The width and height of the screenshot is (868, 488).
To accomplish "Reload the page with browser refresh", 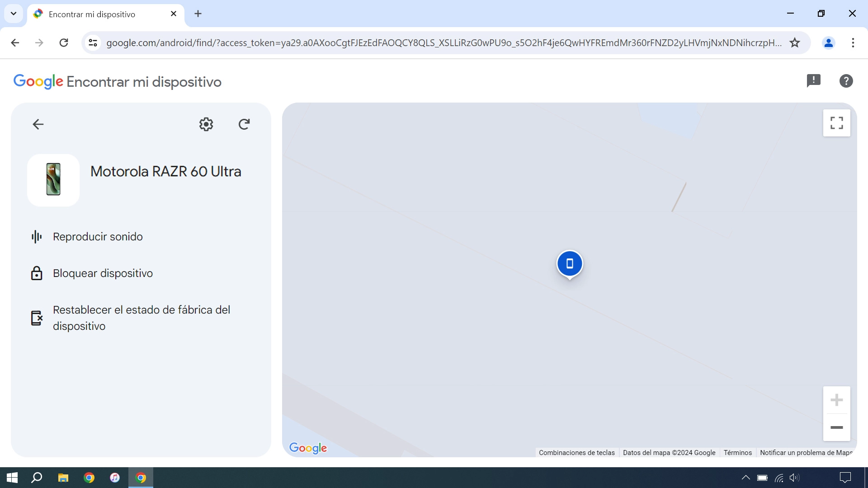I will pos(64,43).
